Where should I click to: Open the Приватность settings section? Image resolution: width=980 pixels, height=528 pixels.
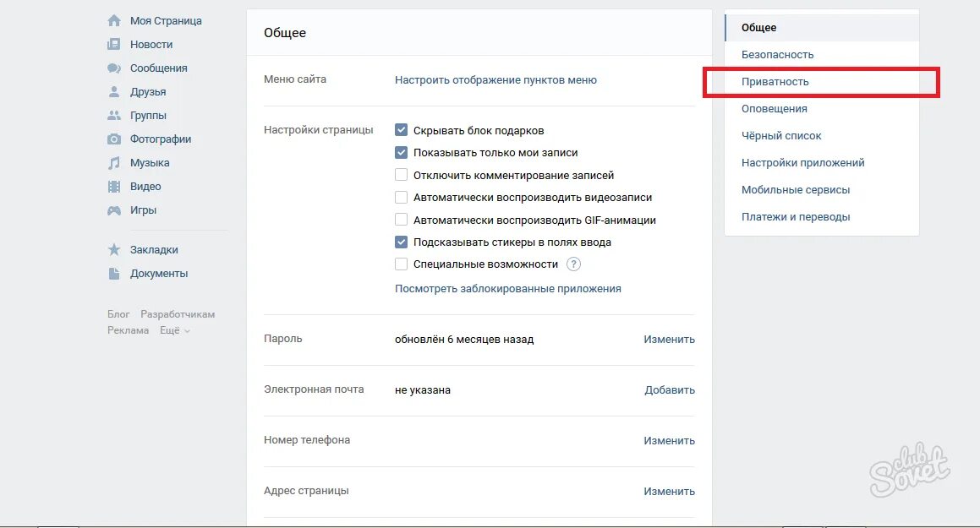tap(822, 82)
